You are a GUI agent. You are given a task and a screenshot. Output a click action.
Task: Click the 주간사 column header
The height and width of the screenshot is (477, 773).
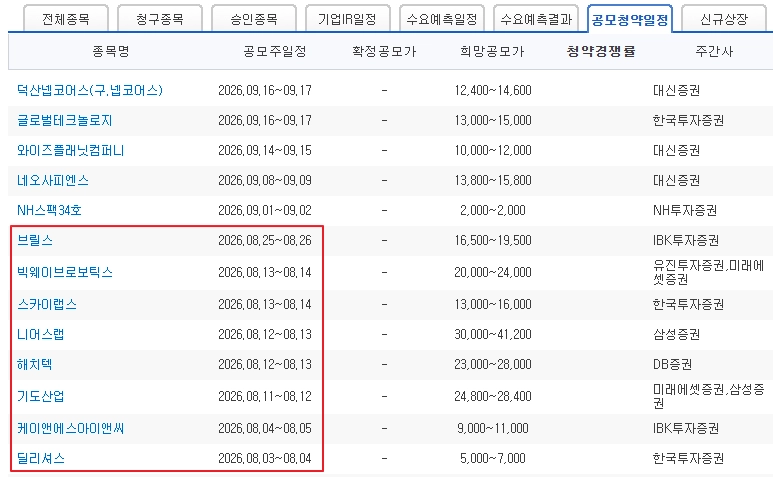pyautogui.click(x=714, y=51)
